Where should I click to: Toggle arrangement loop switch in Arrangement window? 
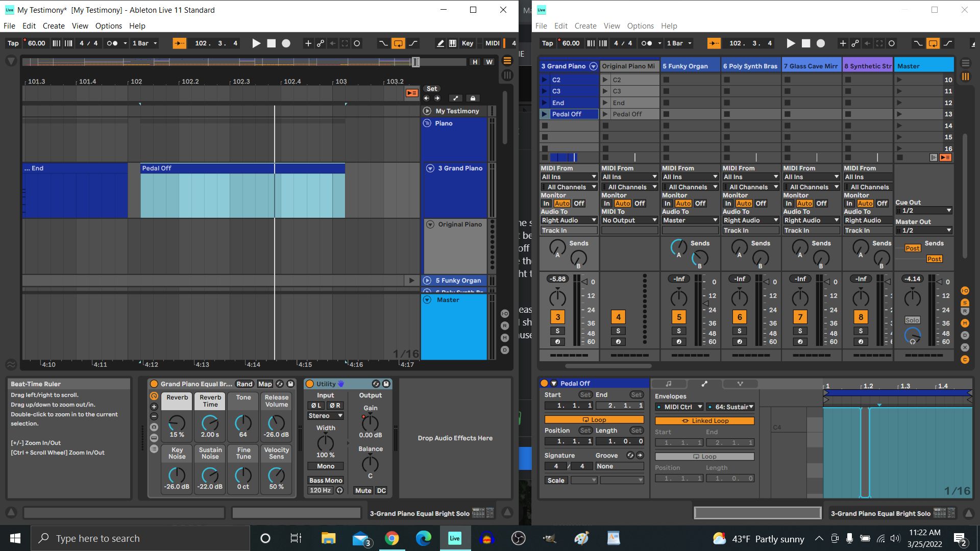tap(398, 43)
